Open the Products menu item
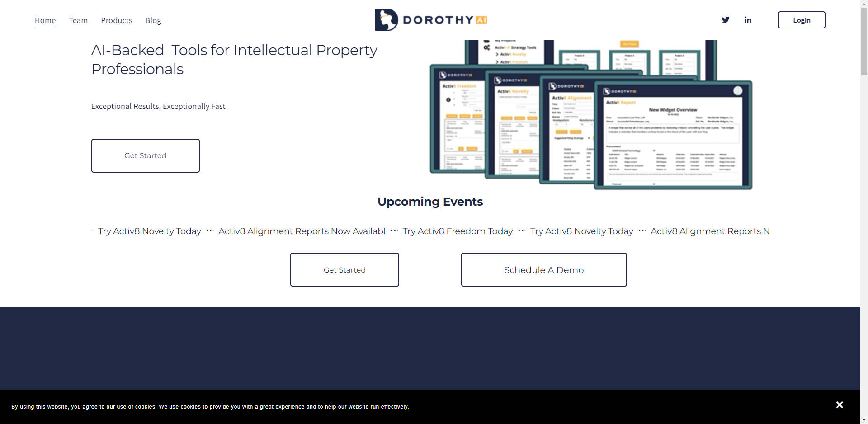868x424 pixels. point(117,20)
